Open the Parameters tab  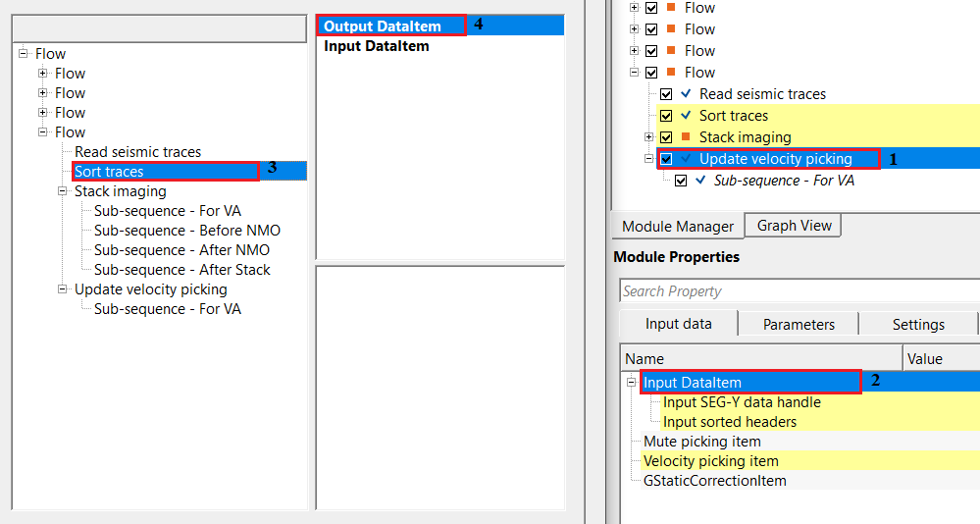point(799,324)
